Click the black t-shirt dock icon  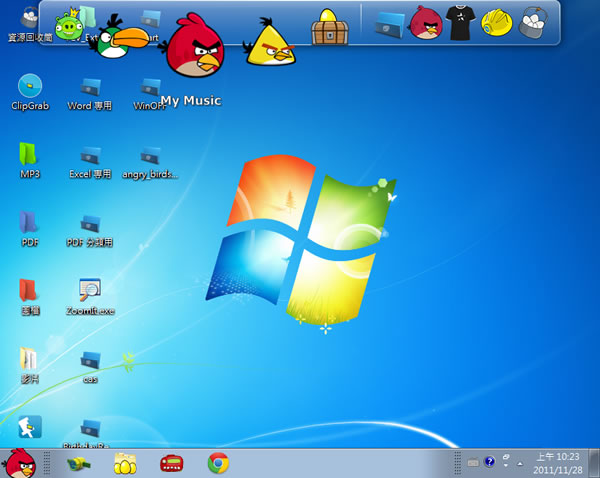coord(459,24)
